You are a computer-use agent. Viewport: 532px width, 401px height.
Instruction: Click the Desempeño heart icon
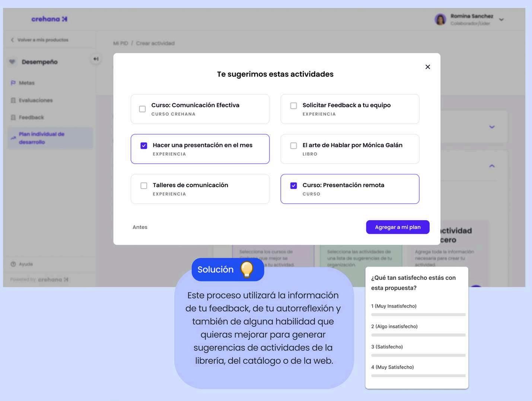12,62
